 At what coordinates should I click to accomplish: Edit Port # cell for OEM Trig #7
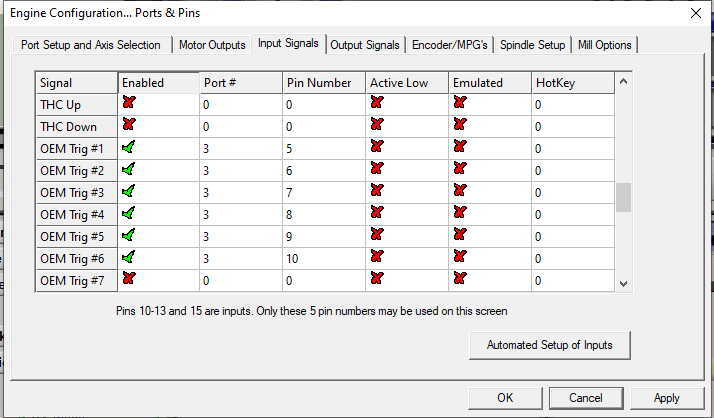click(241, 280)
